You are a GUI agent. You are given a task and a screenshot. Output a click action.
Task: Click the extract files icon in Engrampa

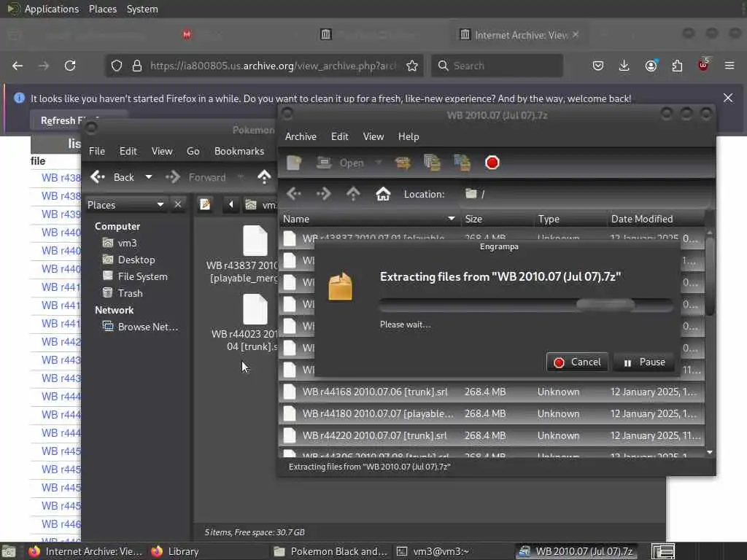click(x=403, y=163)
